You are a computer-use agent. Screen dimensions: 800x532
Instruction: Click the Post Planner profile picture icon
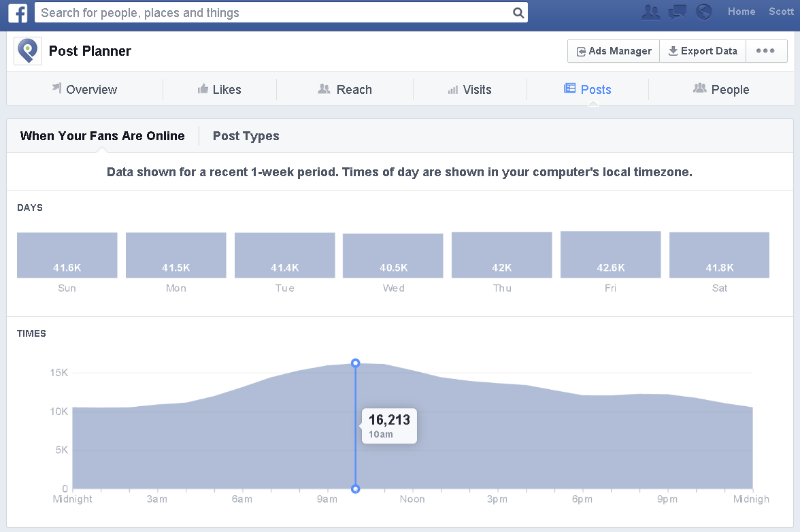(x=27, y=50)
